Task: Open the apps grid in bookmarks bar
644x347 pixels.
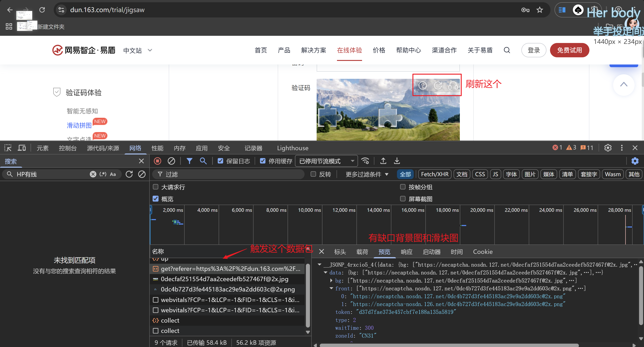Action: pos(9,26)
